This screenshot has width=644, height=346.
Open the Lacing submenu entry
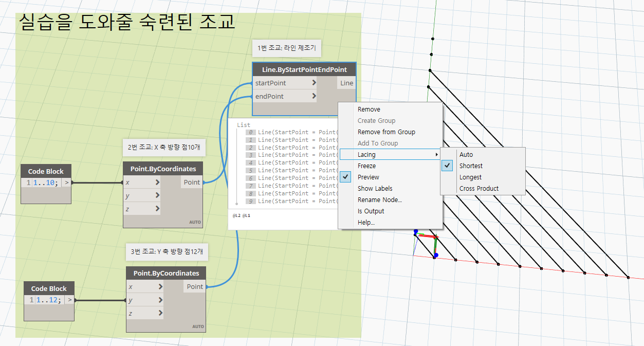click(390, 155)
